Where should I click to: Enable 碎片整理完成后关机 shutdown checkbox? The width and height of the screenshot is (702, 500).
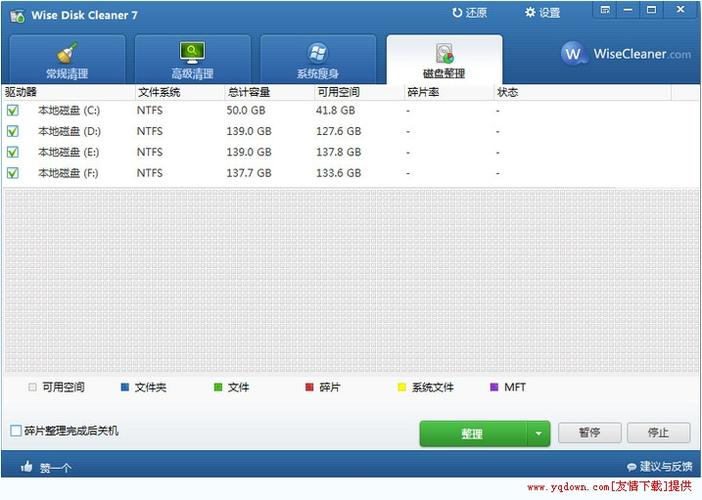tap(16, 431)
